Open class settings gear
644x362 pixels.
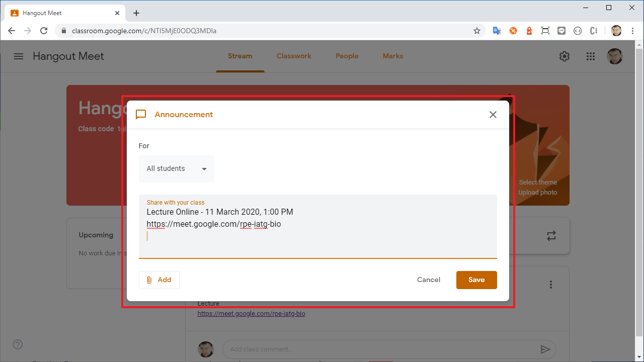click(x=565, y=56)
